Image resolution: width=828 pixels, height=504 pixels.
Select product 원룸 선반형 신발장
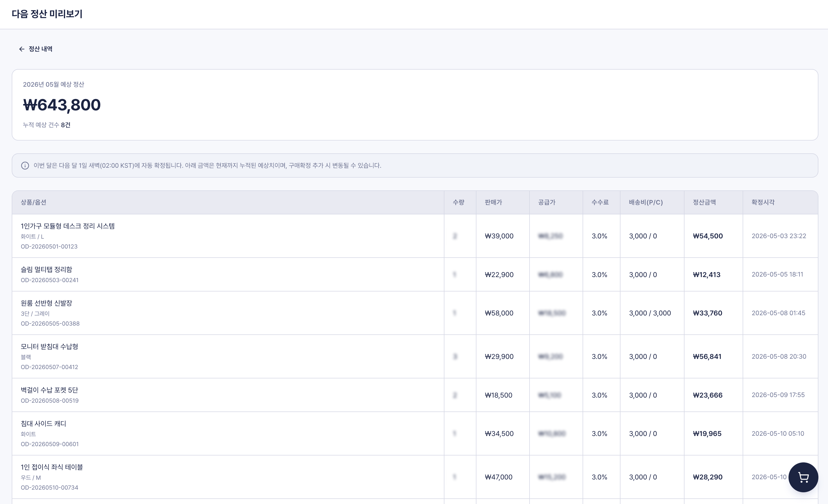coord(46,303)
